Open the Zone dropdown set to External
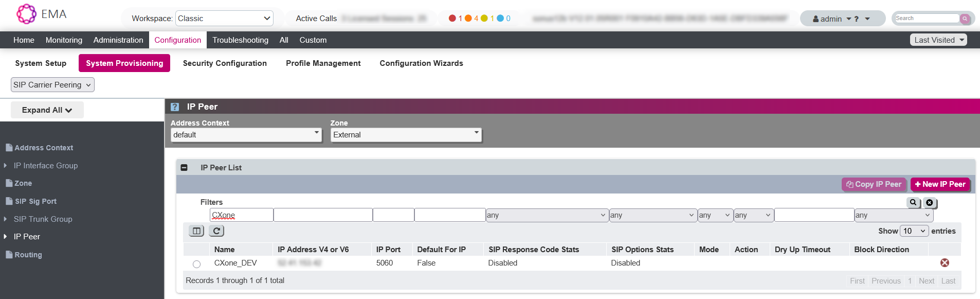This screenshot has height=299, width=980. 406,135
